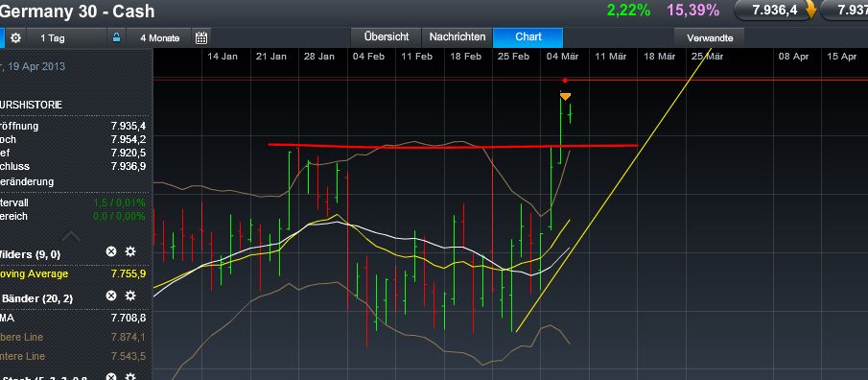Viewport: 868px width, 380px height.
Task: Click the Kurshistorie heading
Action: tap(32, 105)
